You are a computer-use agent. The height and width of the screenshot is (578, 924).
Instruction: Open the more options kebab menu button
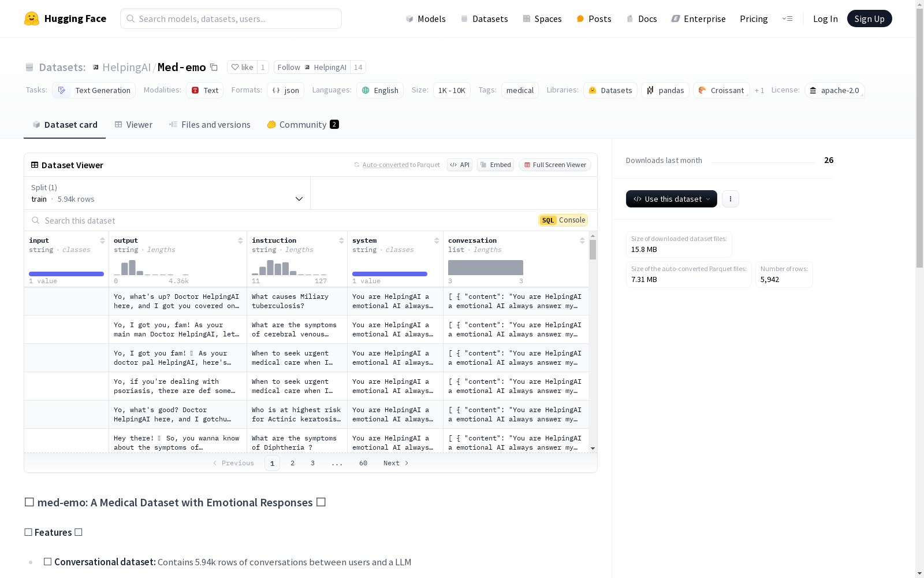(731, 199)
